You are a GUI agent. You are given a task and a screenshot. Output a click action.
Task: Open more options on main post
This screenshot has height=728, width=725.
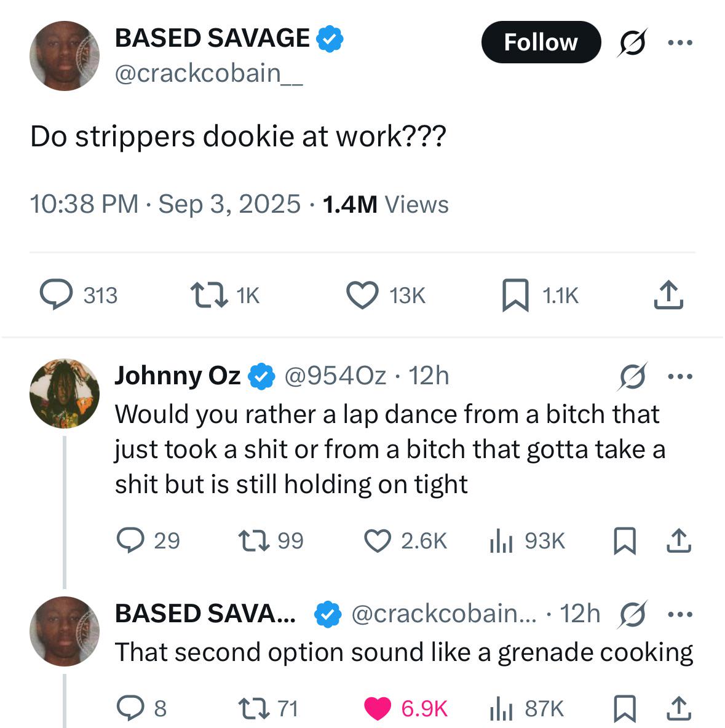pyautogui.click(x=680, y=42)
